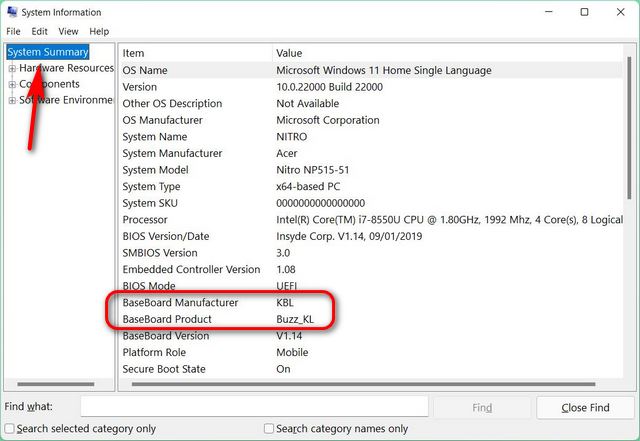Close the System Information window
Image resolution: width=640 pixels, height=441 pixels.
[x=620, y=12]
